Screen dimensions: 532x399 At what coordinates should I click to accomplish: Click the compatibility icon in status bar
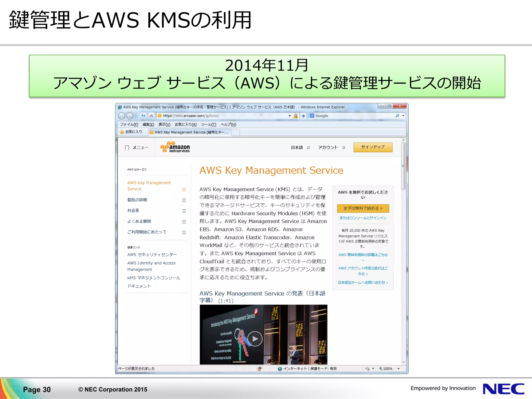[x=367, y=369]
